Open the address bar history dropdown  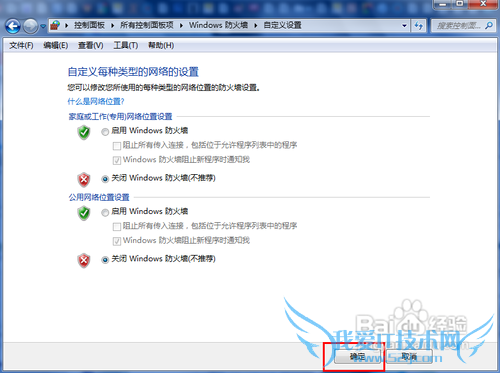(x=404, y=25)
